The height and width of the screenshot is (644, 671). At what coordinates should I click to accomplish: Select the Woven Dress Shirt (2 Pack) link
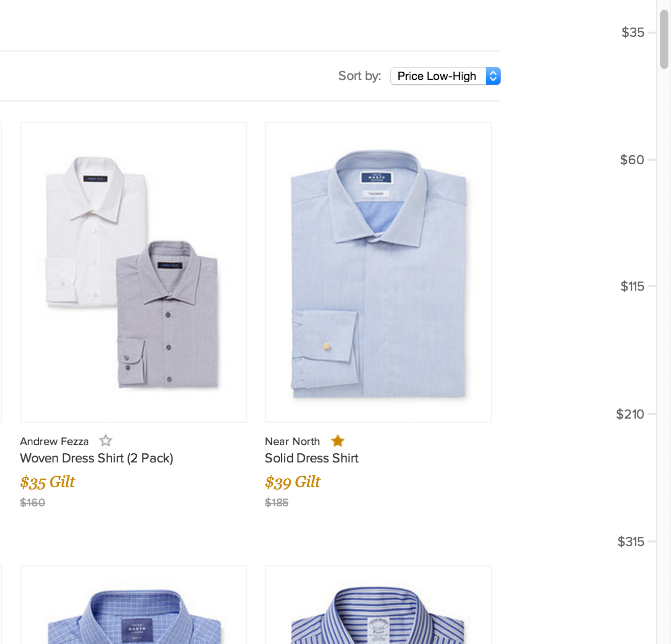97,458
